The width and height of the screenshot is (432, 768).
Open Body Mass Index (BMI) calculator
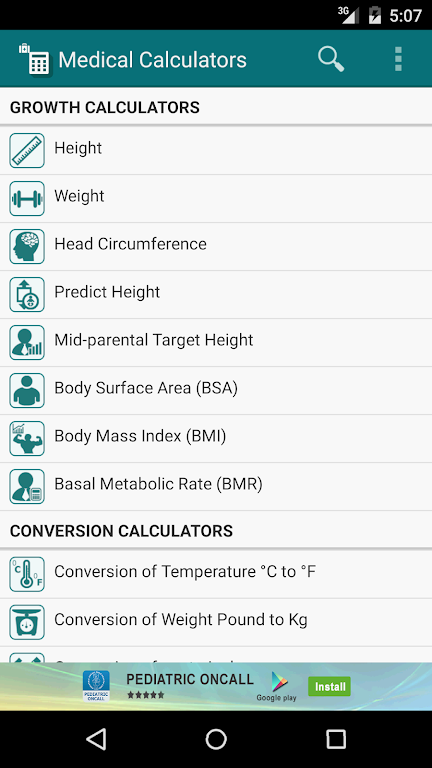[216, 438]
